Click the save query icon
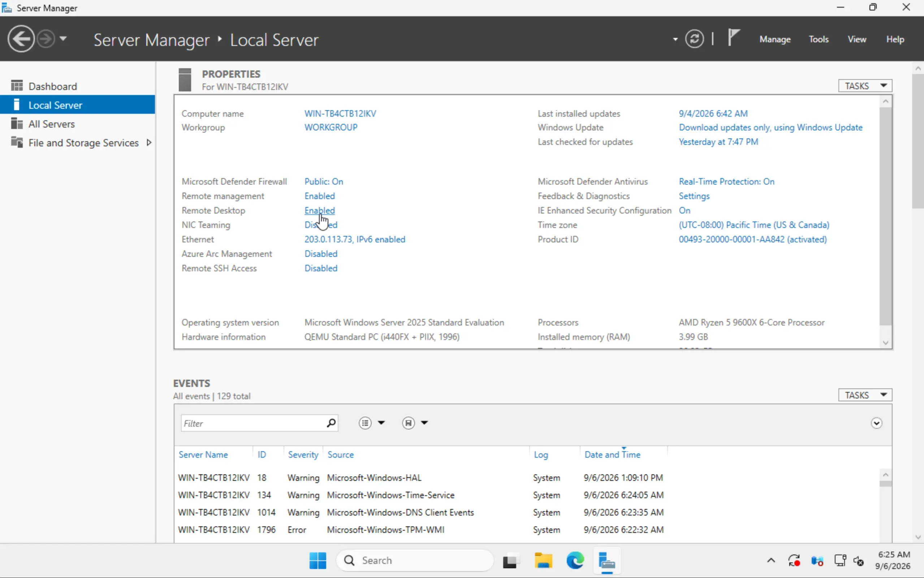The height and width of the screenshot is (578, 924). coord(408,423)
